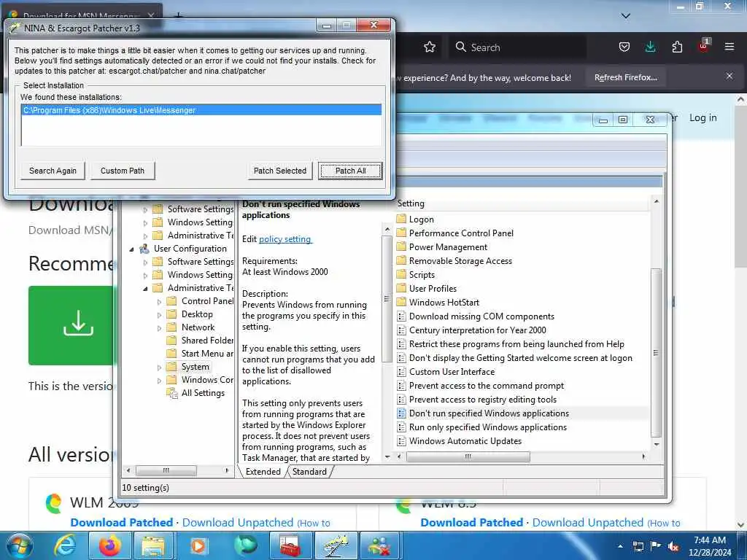Click the Patch All button
Image resolution: width=747 pixels, height=560 pixels.
point(350,171)
